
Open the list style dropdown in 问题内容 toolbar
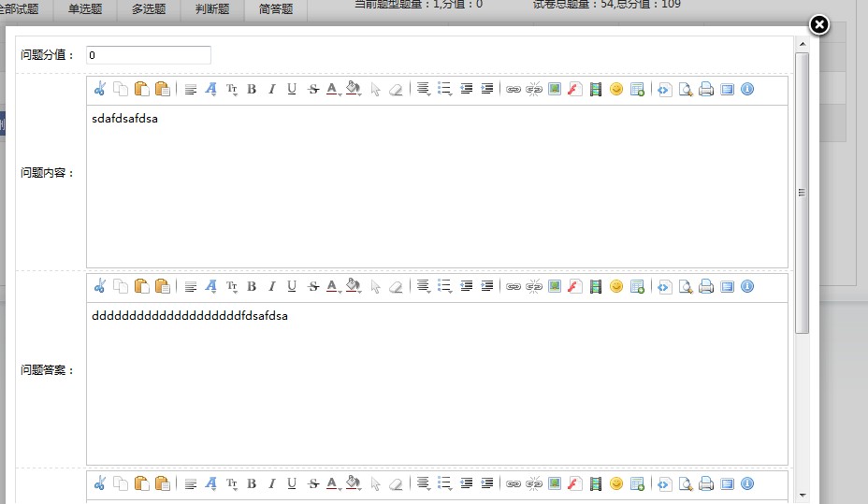pos(444,89)
